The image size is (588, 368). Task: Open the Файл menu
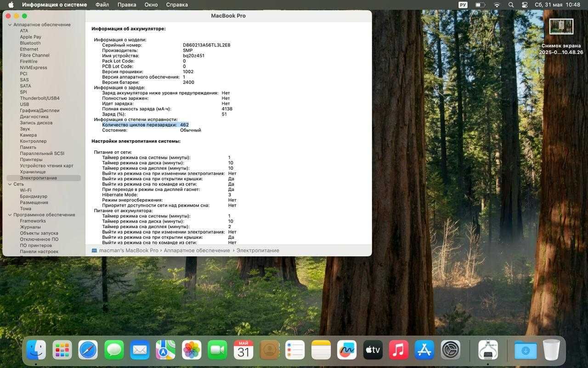tap(102, 5)
